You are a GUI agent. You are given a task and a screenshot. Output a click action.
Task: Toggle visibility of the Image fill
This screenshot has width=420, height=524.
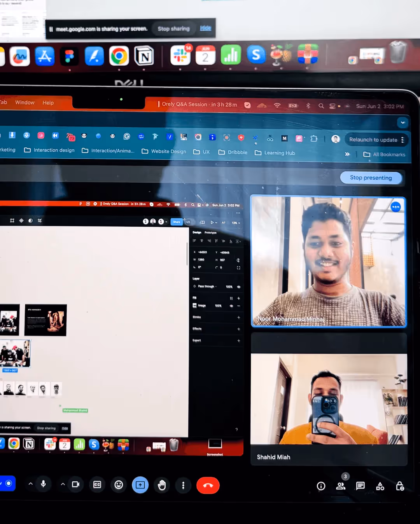coord(231,306)
